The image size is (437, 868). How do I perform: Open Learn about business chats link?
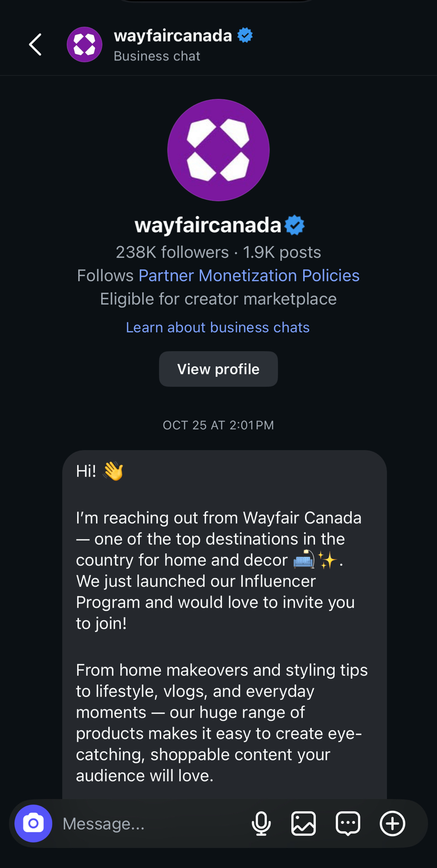(218, 327)
